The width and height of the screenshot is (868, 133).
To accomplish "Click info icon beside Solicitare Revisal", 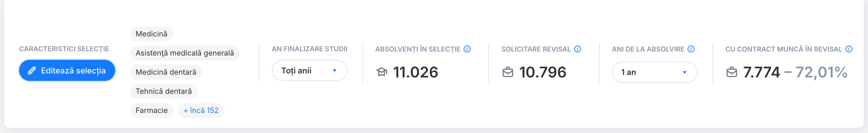I will (x=578, y=49).
